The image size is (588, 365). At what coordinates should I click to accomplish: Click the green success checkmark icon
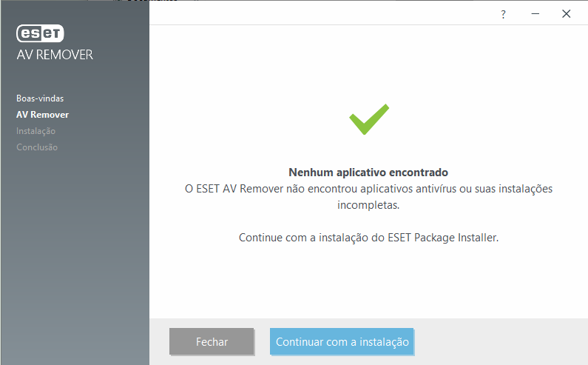click(368, 118)
